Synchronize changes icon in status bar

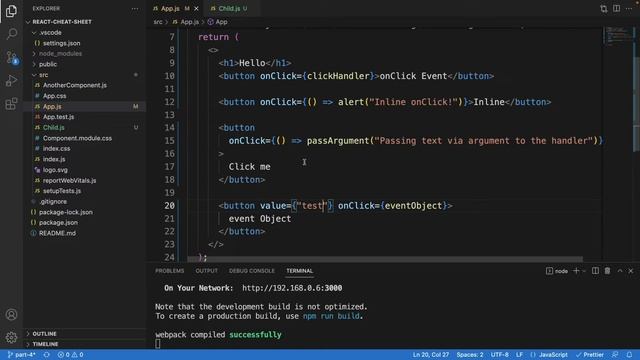[x=47, y=355]
